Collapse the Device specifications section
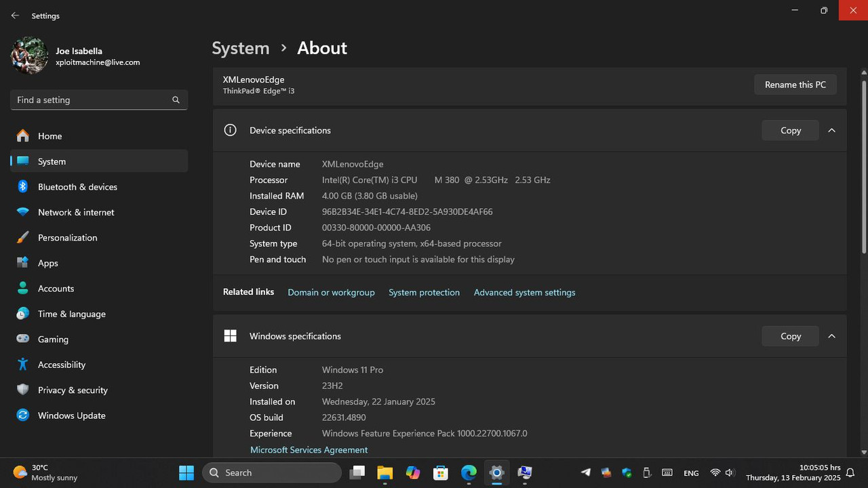868x488 pixels. click(x=831, y=130)
